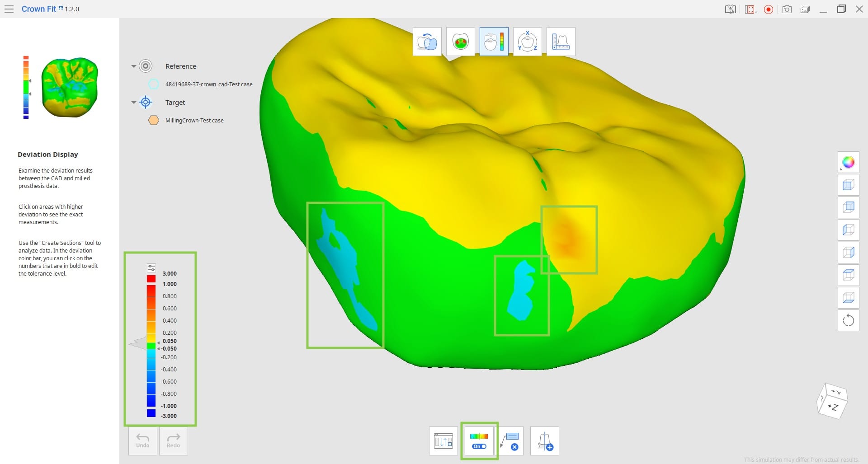Toggle visibility of crown_cad reference data
Viewport: 868px width, 464px height.
(x=154, y=84)
